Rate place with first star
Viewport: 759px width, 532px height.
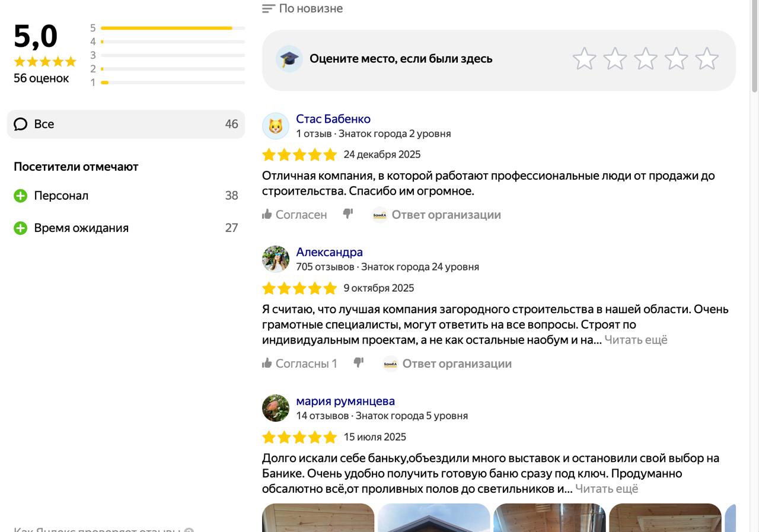click(x=584, y=59)
